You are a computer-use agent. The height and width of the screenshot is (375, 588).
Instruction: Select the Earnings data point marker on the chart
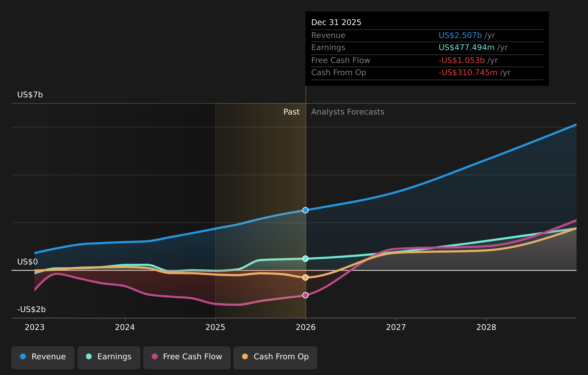(305, 258)
